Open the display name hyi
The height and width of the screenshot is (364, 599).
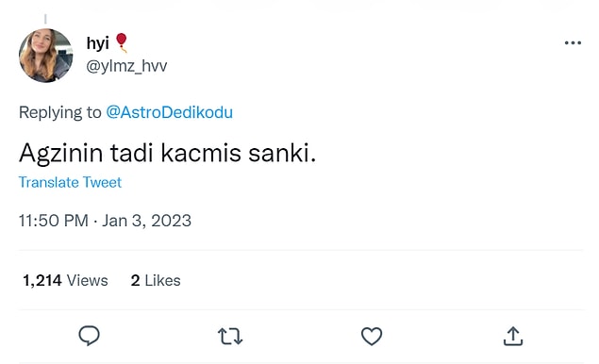[97, 43]
